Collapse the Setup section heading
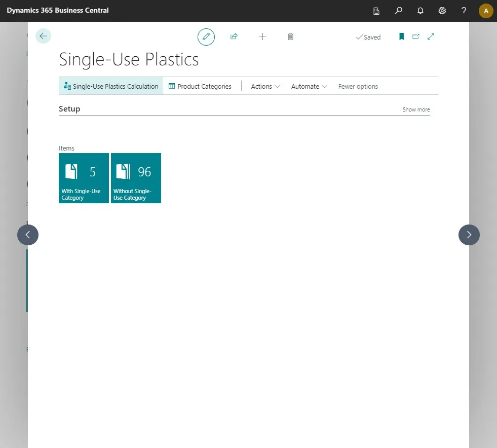The width and height of the screenshot is (497, 448). [69, 109]
